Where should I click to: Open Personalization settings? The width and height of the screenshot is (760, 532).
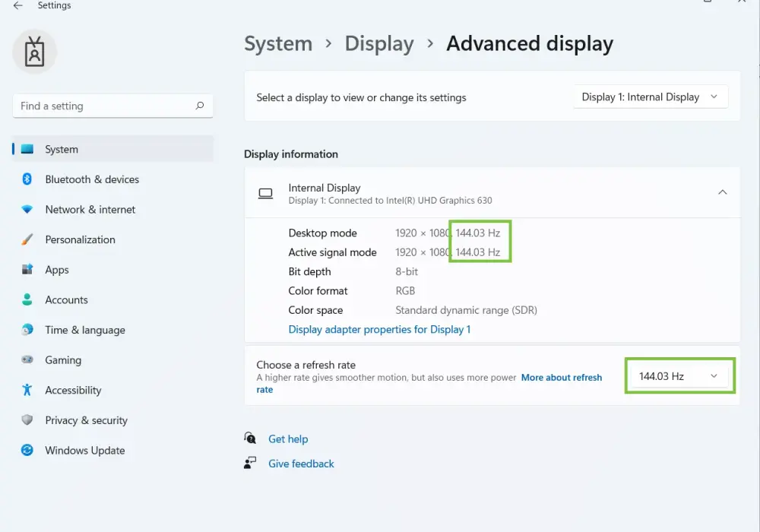coord(80,239)
